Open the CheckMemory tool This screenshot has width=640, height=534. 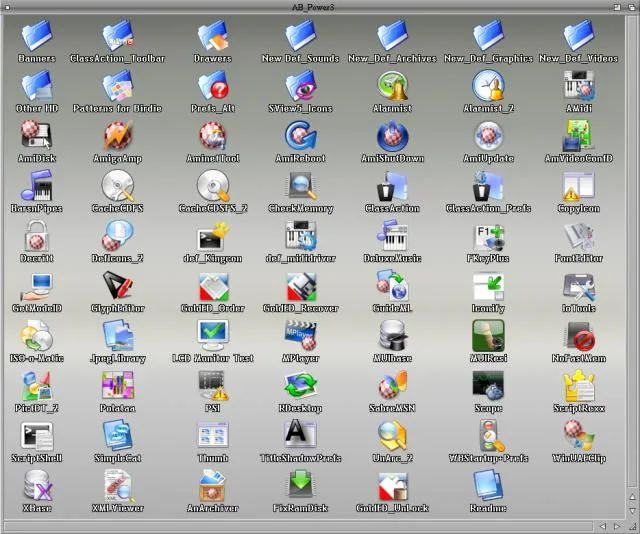(300, 185)
